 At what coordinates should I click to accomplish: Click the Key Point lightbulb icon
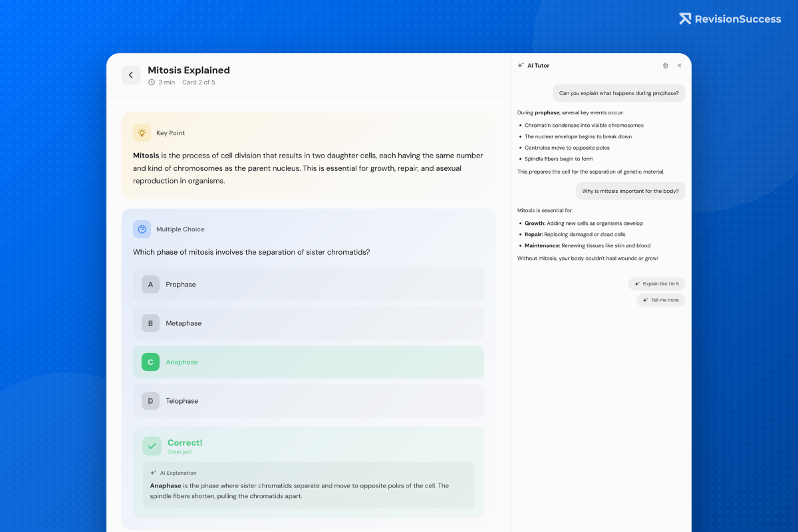[142, 132]
